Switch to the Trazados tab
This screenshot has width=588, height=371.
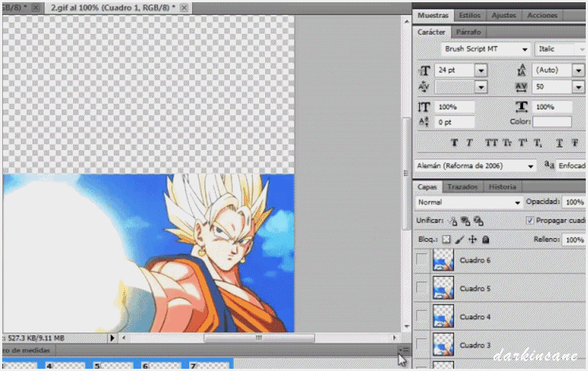point(462,187)
